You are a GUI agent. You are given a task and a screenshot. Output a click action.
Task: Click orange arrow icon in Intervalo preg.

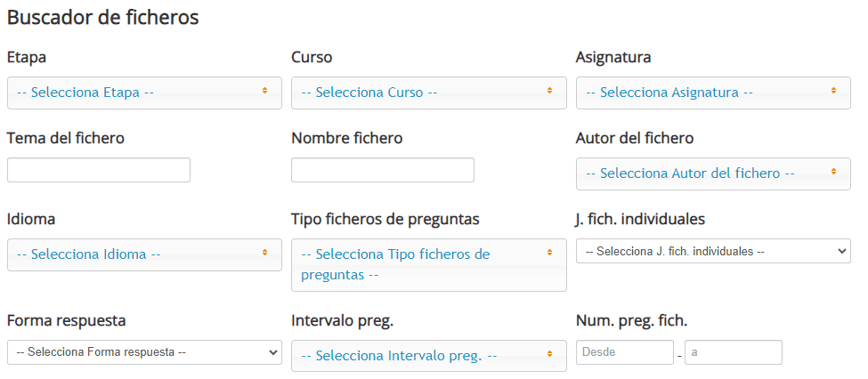point(549,354)
